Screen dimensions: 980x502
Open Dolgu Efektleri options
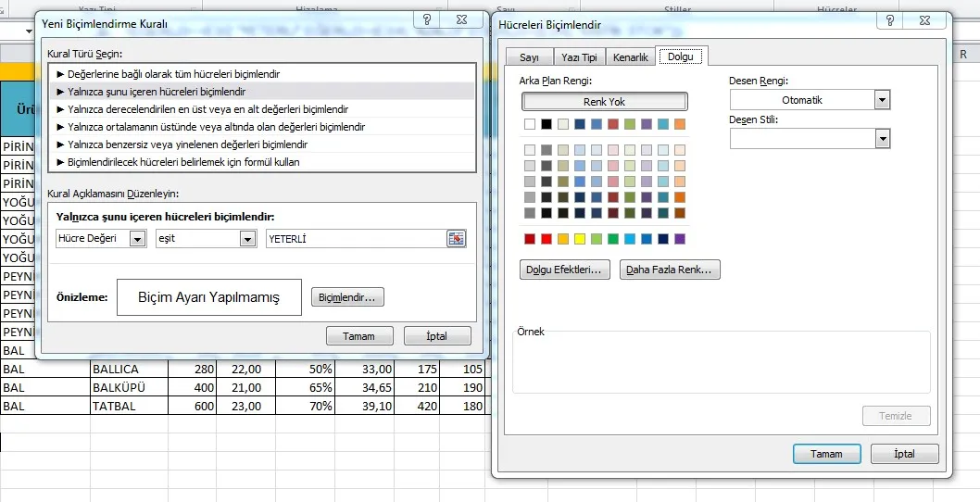565,270
